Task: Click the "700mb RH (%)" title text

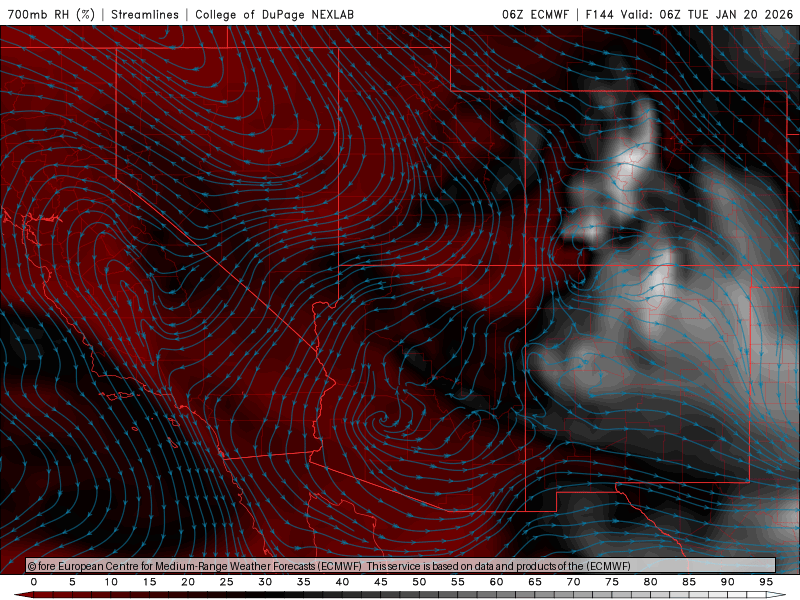Action: (51, 14)
